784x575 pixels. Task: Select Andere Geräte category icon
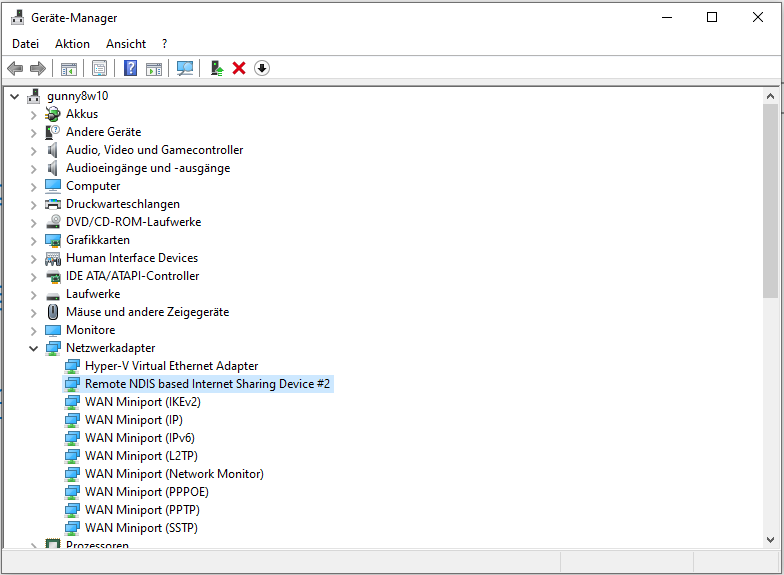click(52, 132)
